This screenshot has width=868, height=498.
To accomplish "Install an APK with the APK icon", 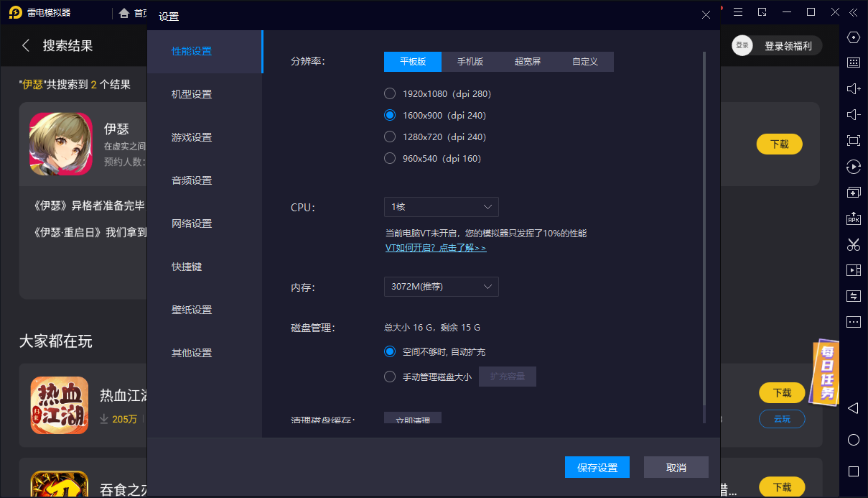I will click(853, 218).
